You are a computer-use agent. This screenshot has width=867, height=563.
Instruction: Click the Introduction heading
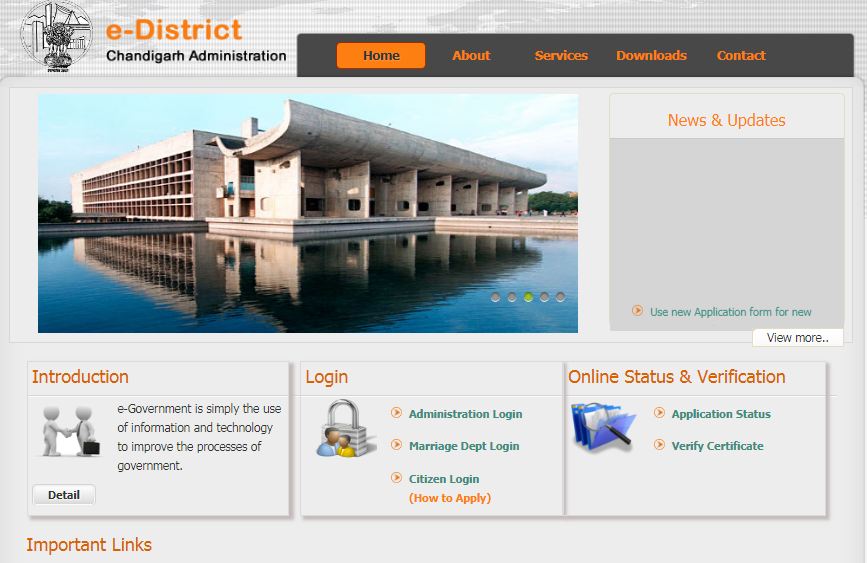click(x=80, y=377)
